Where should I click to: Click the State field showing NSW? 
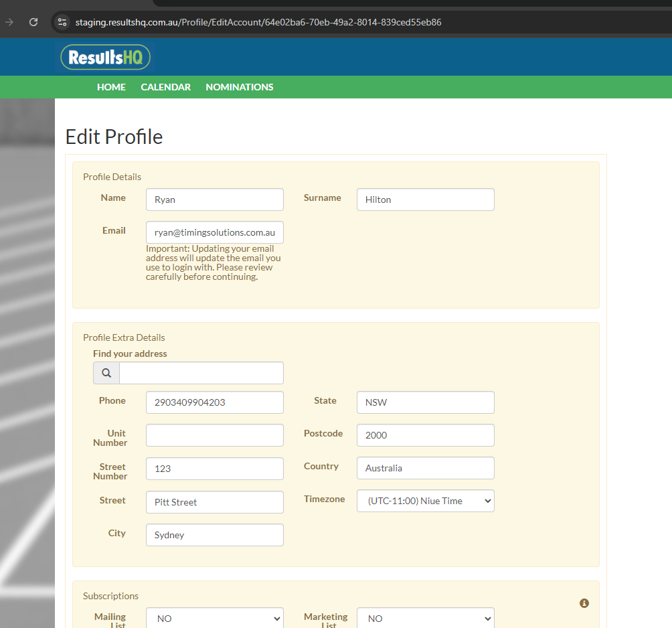[x=425, y=402]
